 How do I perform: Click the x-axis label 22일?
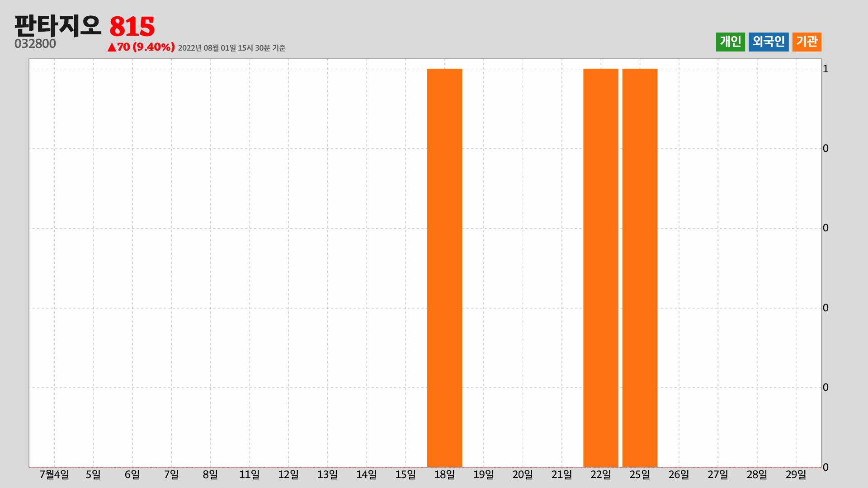click(x=601, y=474)
